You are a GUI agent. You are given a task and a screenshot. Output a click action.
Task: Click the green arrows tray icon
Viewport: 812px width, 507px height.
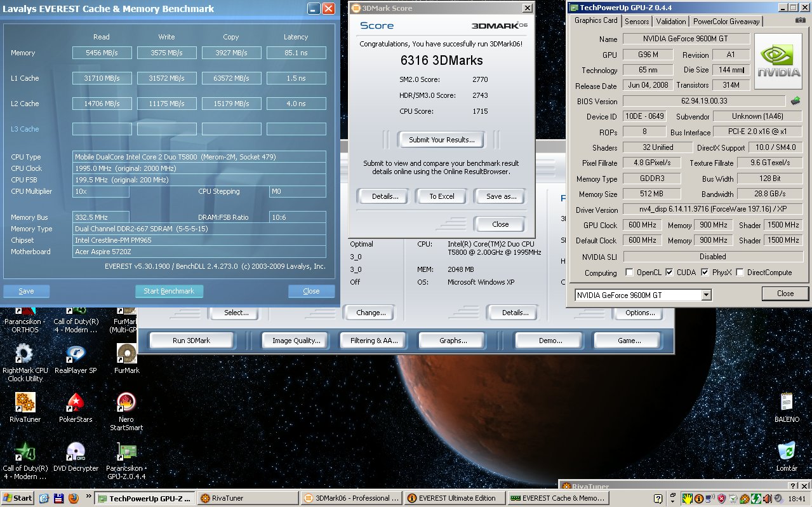tap(755, 499)
